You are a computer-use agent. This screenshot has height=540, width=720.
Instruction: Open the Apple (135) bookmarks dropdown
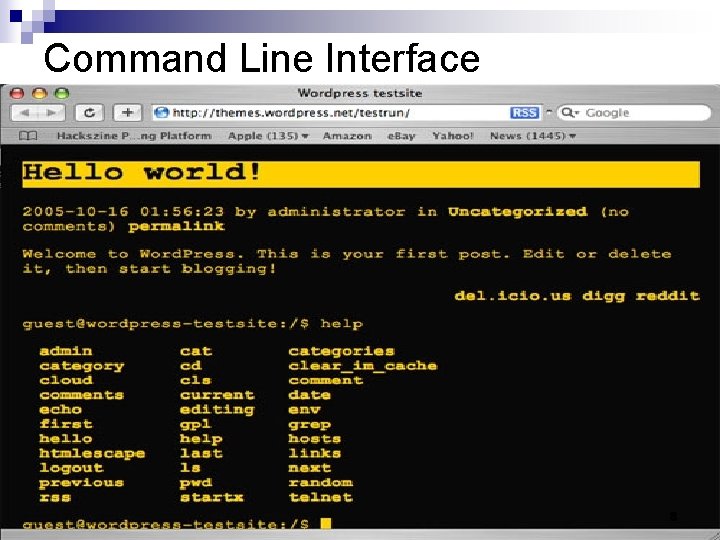[x=269, y=136]
